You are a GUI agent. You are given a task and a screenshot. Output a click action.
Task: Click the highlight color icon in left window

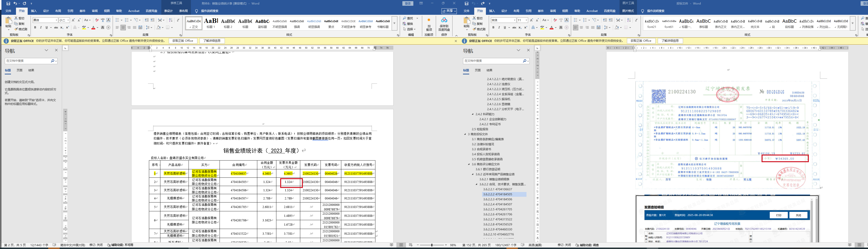tap(84, 28)
